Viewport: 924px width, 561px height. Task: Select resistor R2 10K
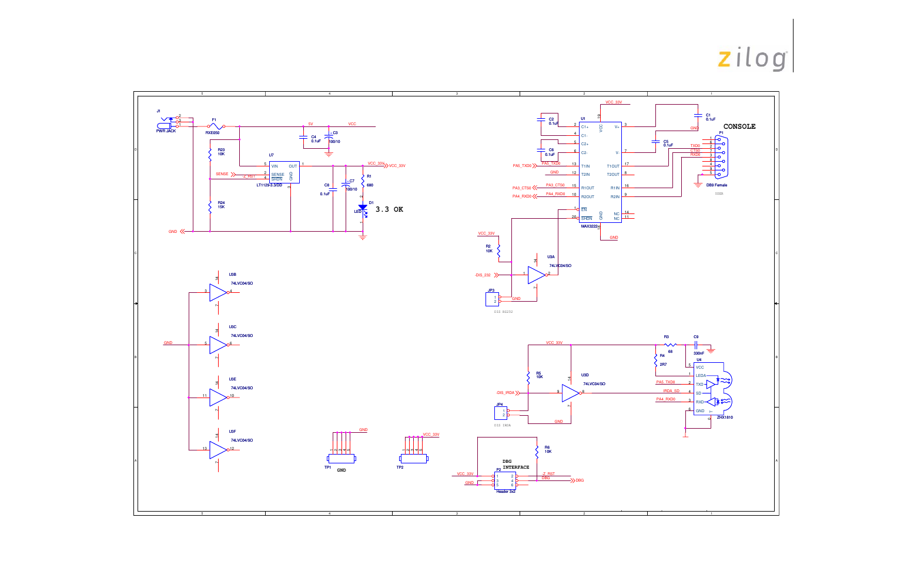tap(498, 251)
